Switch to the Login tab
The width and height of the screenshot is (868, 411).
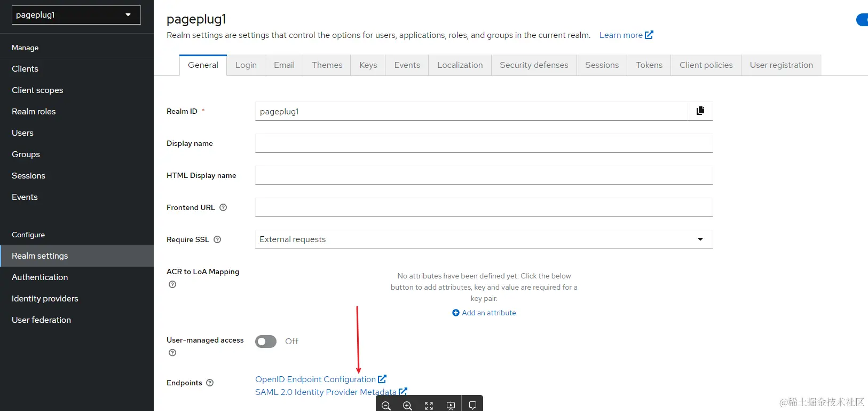pos(246,65)
